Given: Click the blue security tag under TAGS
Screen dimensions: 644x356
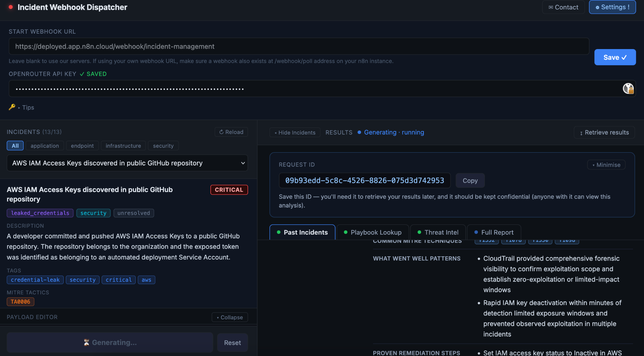Looking at the screenshot, I should click(83, 280).
